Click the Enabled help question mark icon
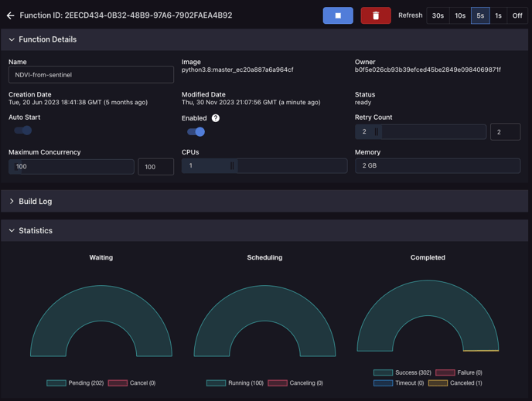This screenshot has height=401, width=532. click(216, 118)
